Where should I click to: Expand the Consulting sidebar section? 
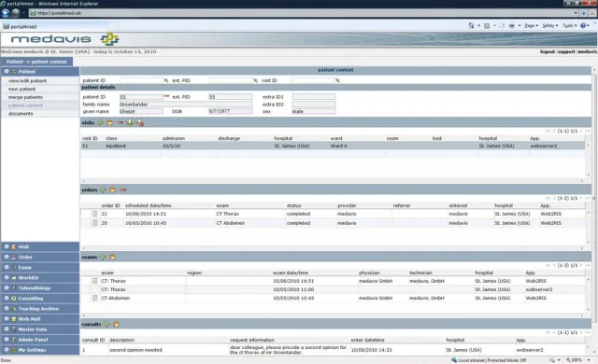[40, 298]
